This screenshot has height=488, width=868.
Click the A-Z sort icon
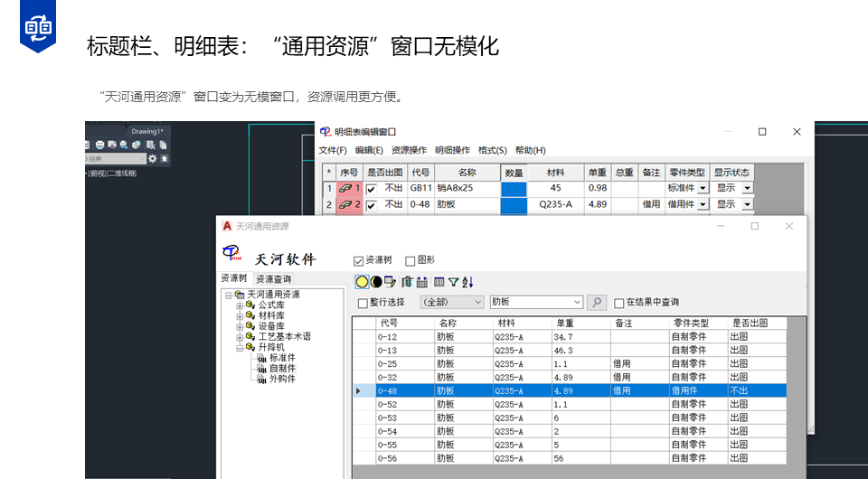pos(467,282)
